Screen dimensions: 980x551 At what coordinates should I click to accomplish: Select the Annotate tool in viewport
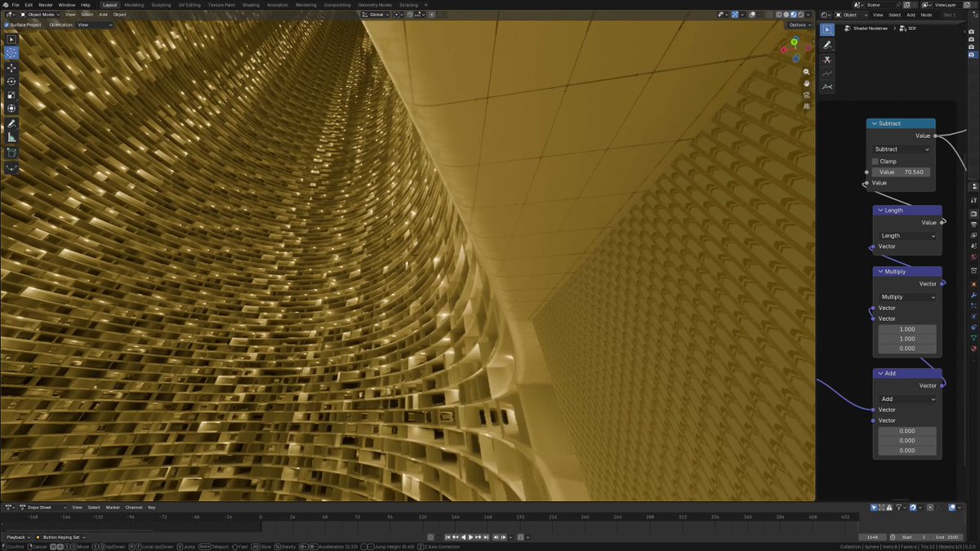(x=11, y=124)
